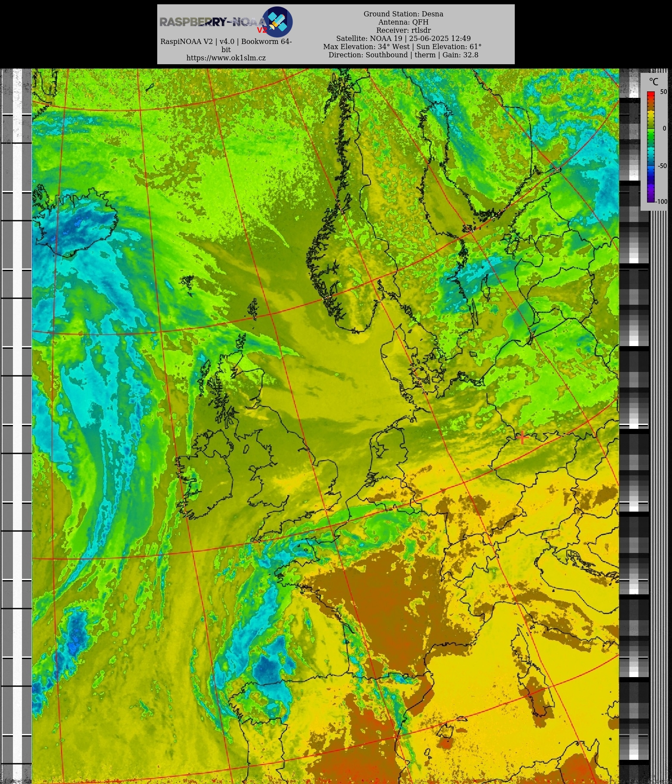This screenshot has width=672, height=784.
Task: Click the sync telemetry strip on left
Action: point(16,426)
